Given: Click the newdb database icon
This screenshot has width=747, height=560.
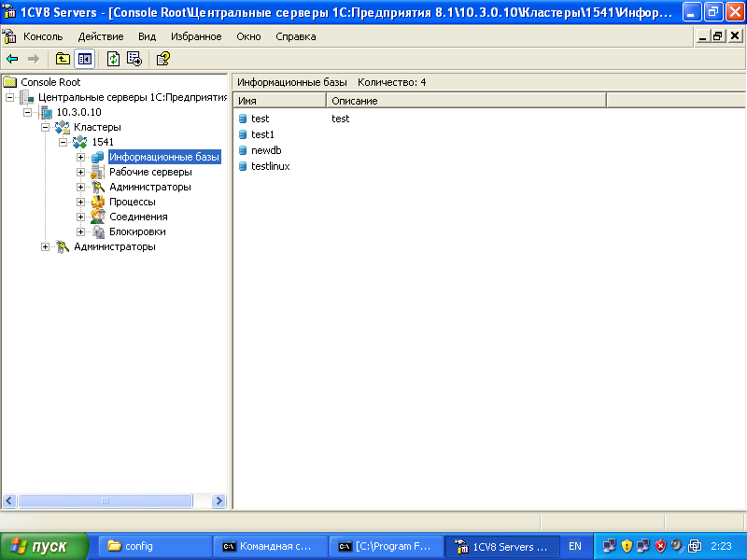Looking at the screenshot, I should click(243, 150).
